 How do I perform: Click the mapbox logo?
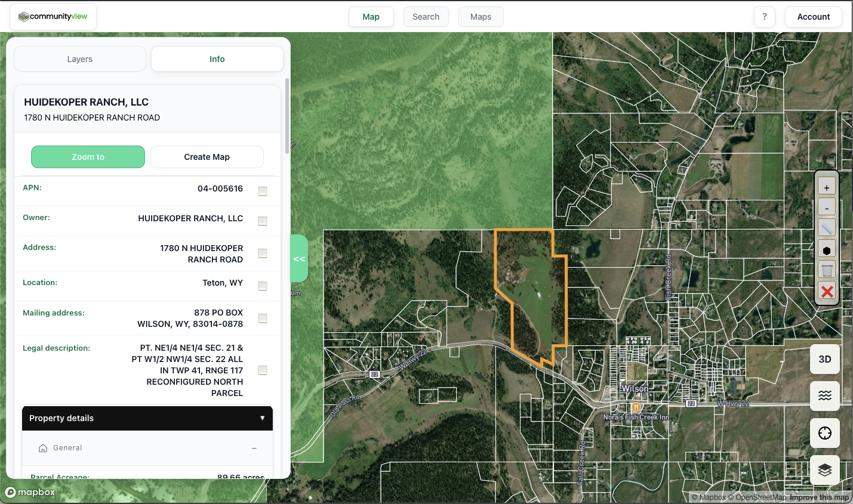(30, 492)
